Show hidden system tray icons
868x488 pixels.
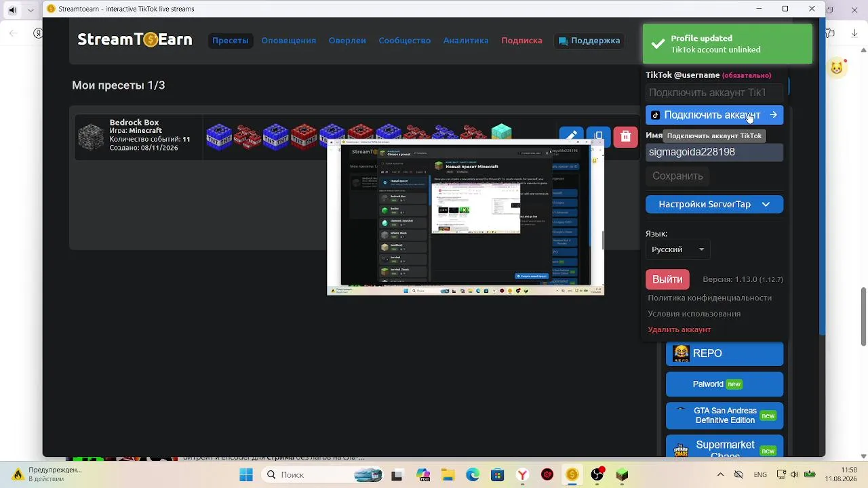click(722, 474)
